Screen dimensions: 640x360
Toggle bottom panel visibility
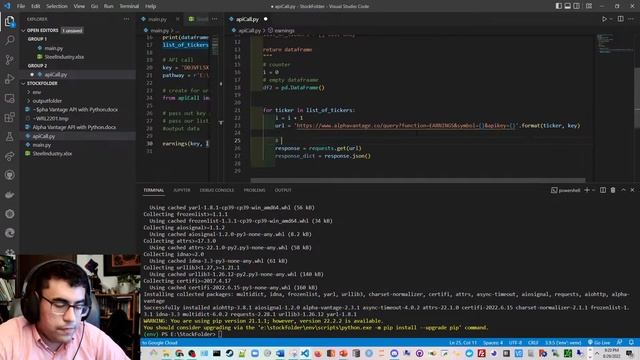click(568, 6)
